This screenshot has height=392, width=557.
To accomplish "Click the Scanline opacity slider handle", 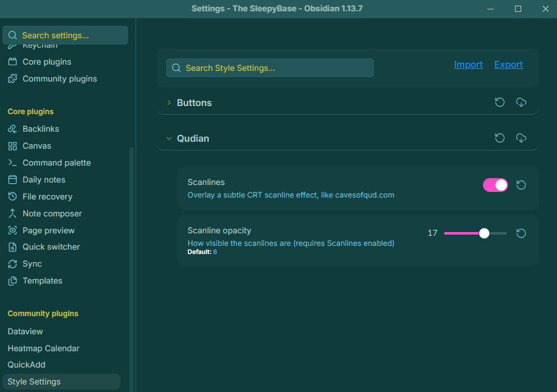I will coord(484,233).
